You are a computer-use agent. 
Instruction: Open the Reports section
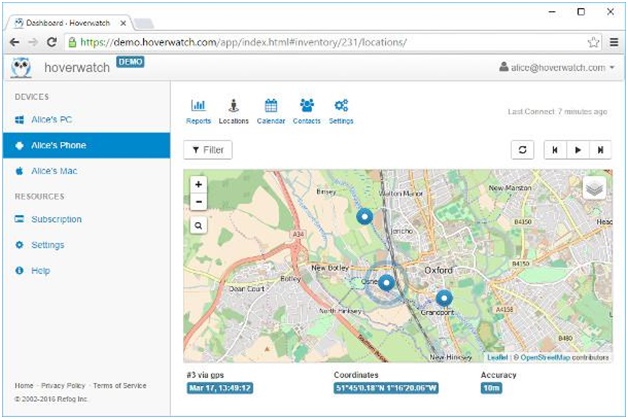(198, 110)
